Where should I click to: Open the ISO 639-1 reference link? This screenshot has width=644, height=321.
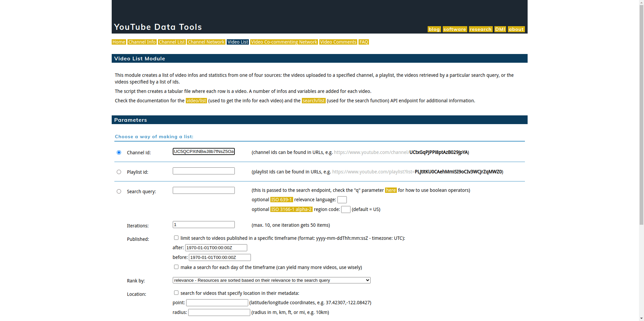[281, 200]
